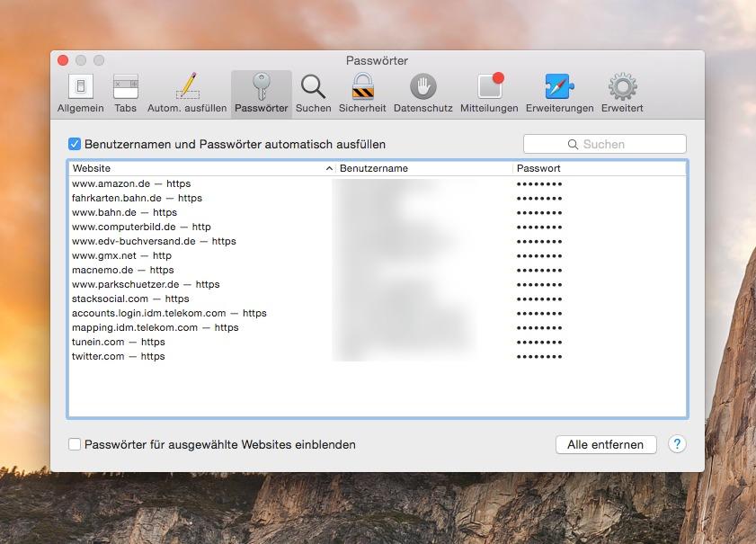Close the Passwörter window
This screenshot has width=756, height=544.
(x=63, y=60)
